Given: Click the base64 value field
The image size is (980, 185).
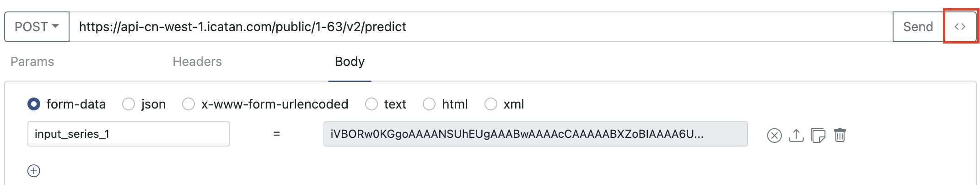Looking at the screenshot, I should pos(535,134).
